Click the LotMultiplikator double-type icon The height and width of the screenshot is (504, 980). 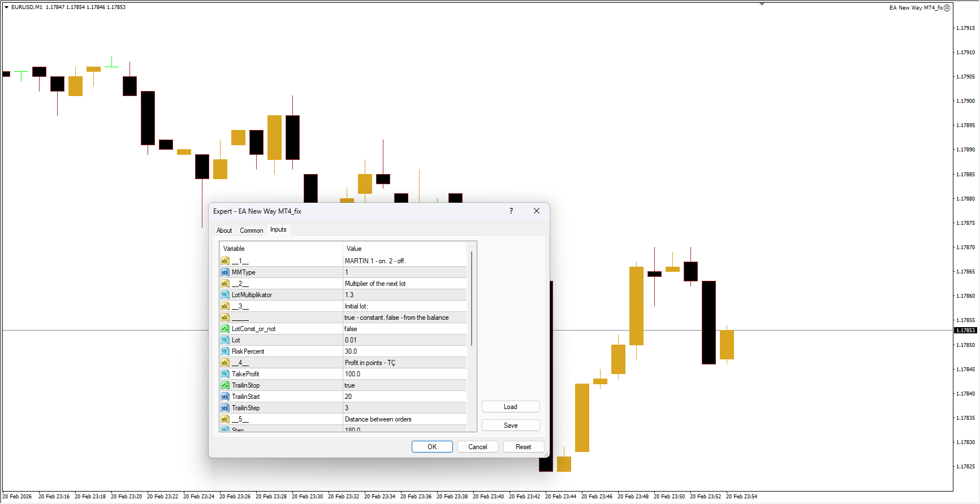pos(225,295)
